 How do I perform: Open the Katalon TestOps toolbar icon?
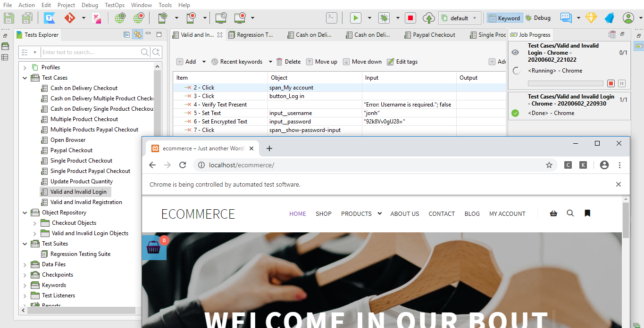[50, 18]
